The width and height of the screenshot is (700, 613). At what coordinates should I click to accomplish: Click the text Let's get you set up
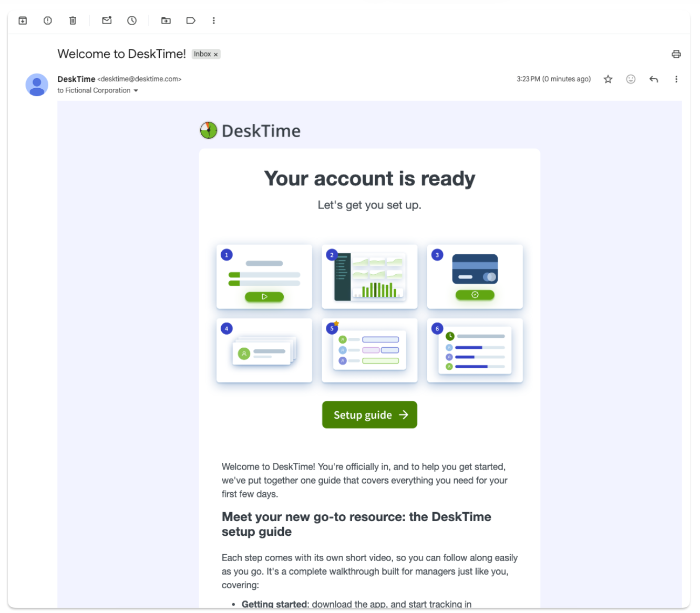click(369, 205)
